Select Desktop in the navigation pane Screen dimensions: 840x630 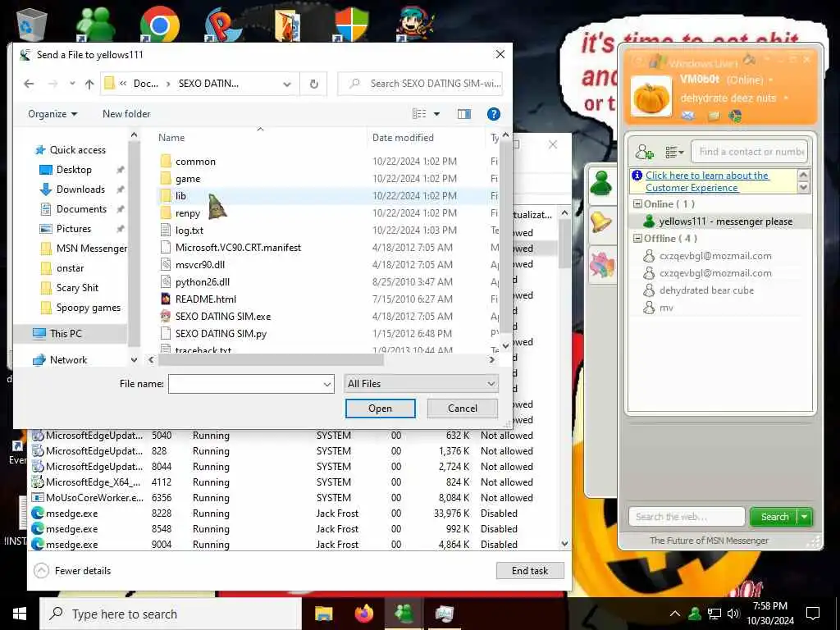click(x=74, y=170)
